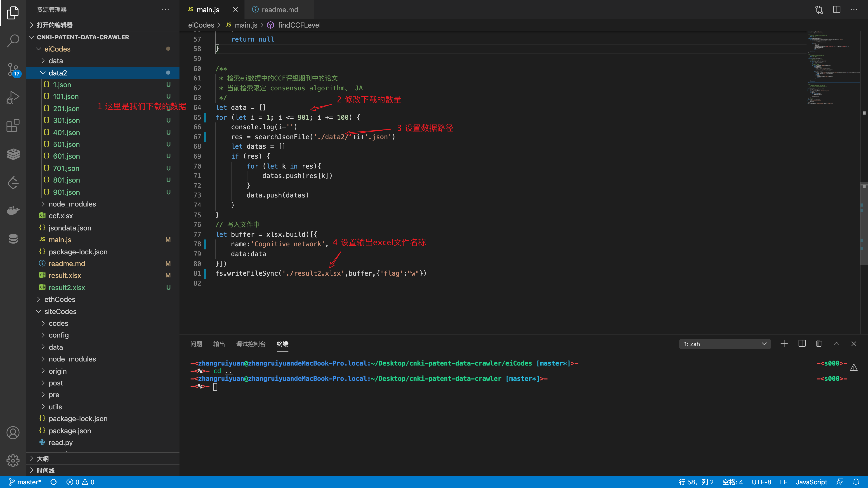Screen dimensions: 868x488
Task: Switch to the 调试控制台 panel tab
Action: click(251, 344)
